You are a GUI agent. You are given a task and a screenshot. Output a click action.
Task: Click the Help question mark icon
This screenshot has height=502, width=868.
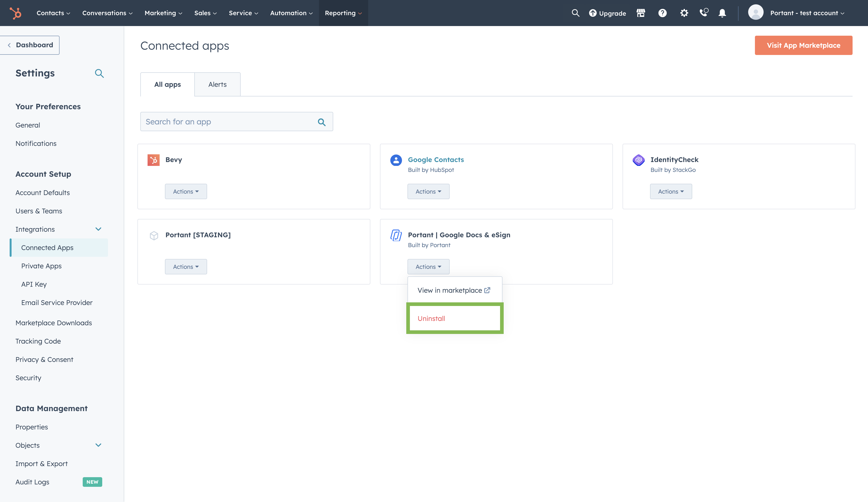point(662,13)
